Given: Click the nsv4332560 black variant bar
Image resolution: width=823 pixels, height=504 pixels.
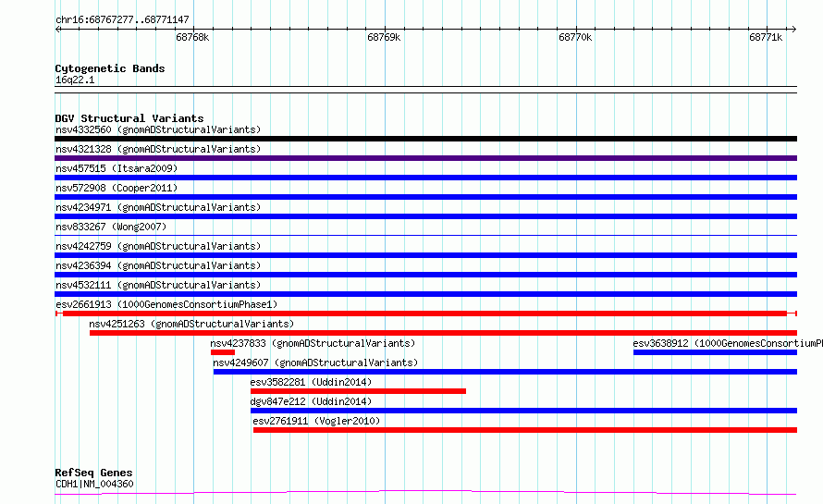Looking at the screenshot, I should pos(425,139).
